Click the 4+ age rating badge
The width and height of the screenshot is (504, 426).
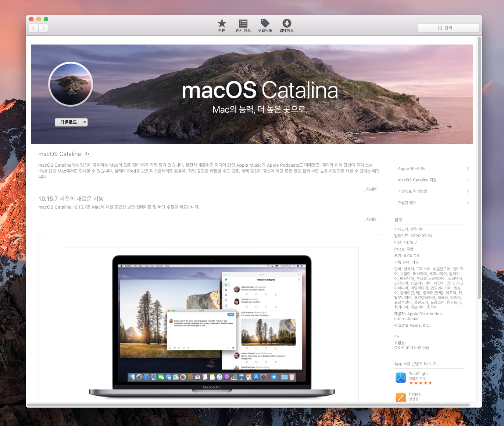87,154
